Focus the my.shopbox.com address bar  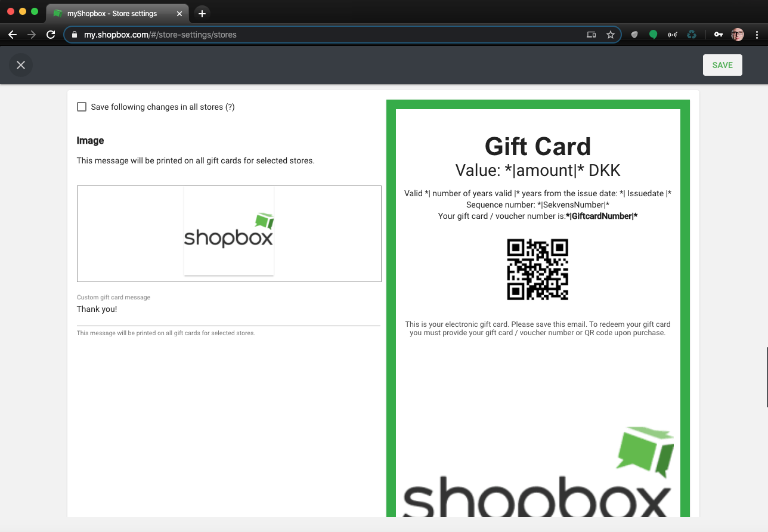342,35
